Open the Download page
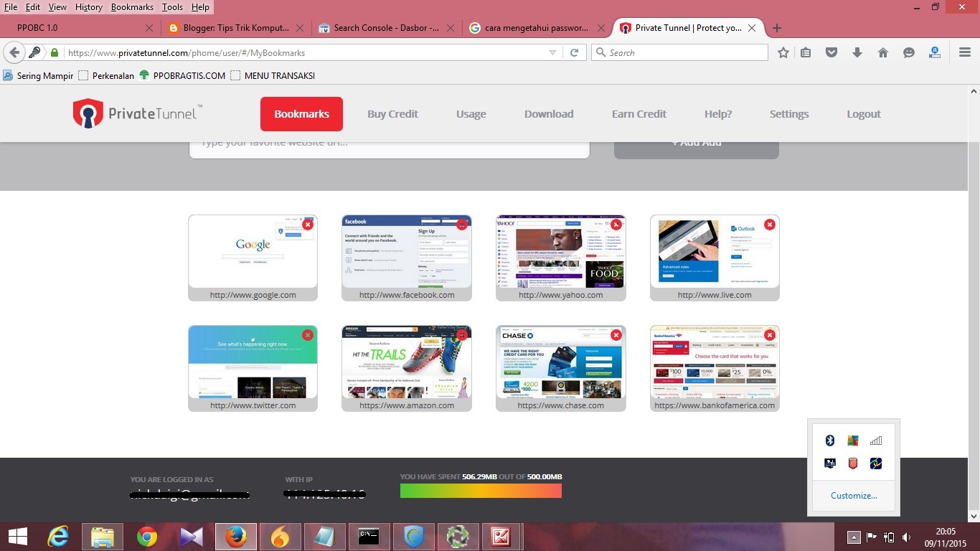The image size is (980, 551). pyautogui.click(x=549, y=114)
